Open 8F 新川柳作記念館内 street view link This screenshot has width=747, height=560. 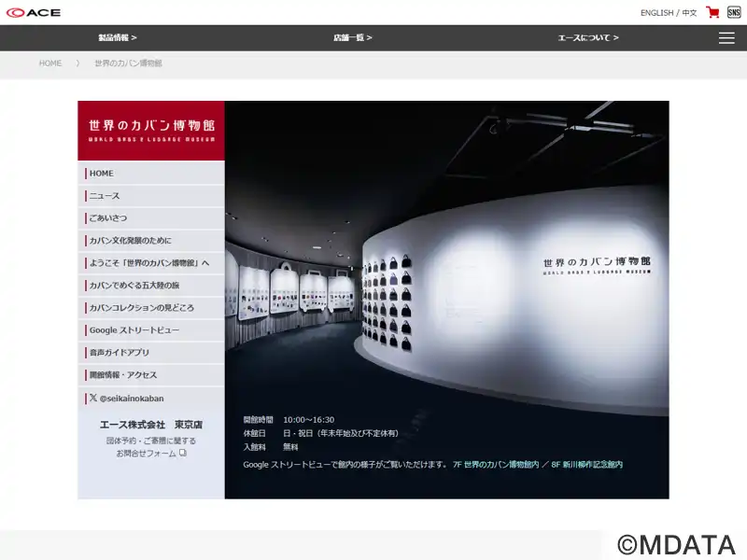[x=587, y=464]
